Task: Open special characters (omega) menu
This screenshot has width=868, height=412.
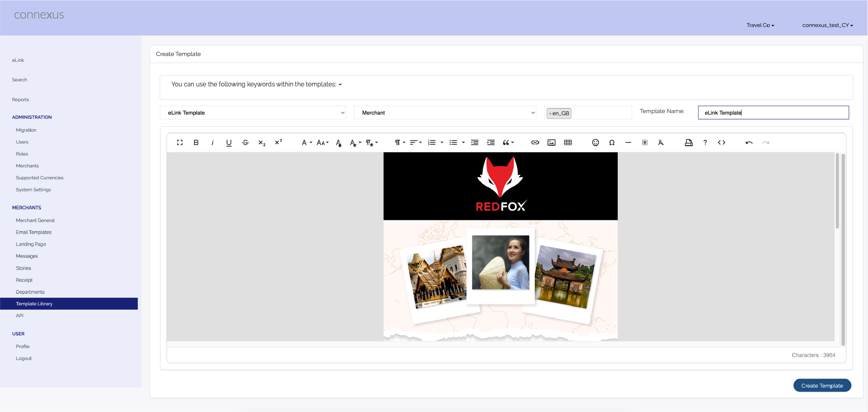Action: pos(612,143)
